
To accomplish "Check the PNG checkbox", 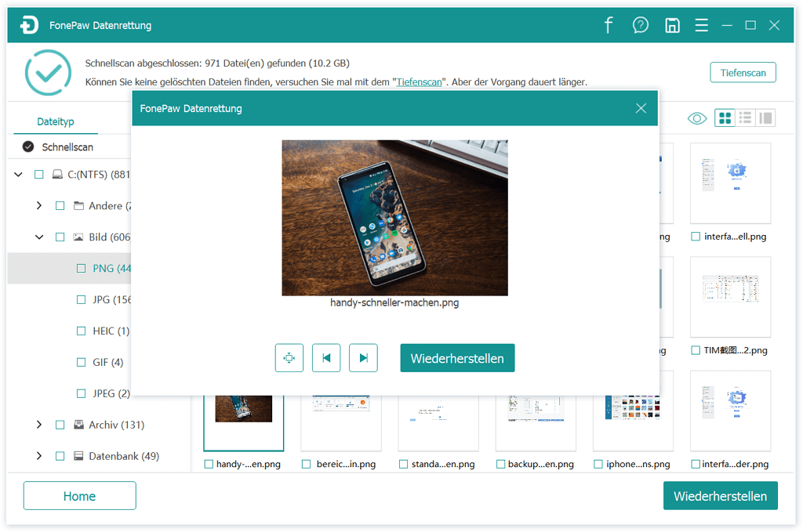I will 81,269.
